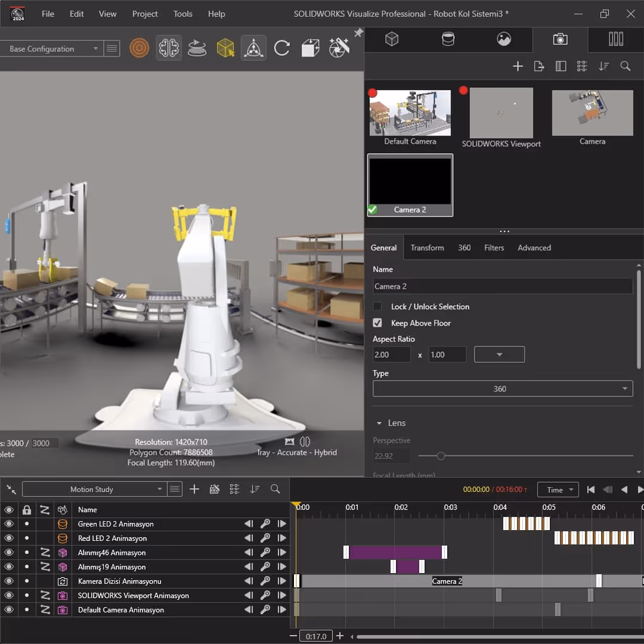Image resolution: width=644 pixels, height=644 pixels.
Task: Select the Default Camera thumbnail
Action: [x=410, y=113]
